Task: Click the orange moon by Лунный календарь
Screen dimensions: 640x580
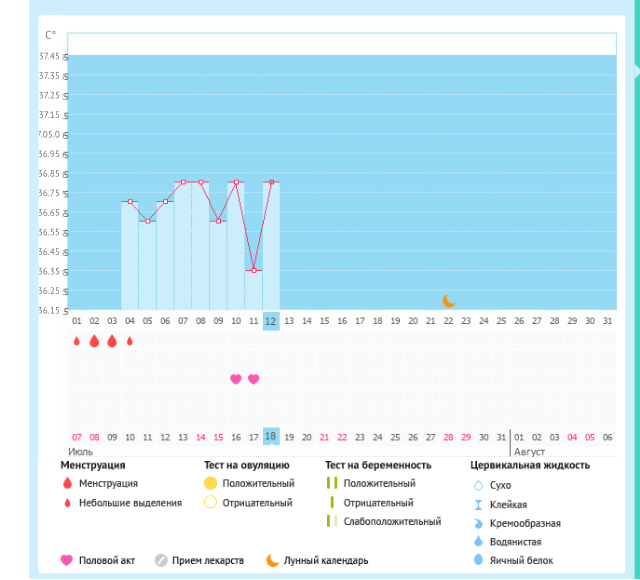Action: (x=272, y=561)
